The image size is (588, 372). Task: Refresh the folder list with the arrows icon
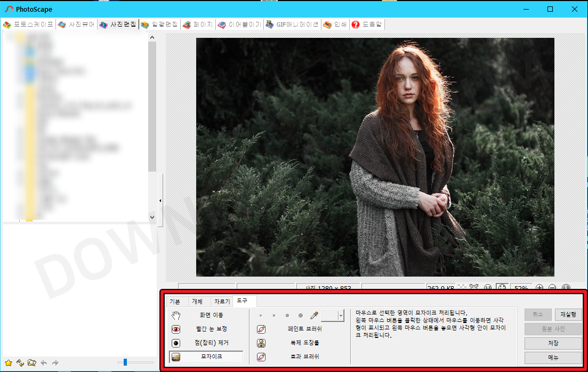coord(20,362)
